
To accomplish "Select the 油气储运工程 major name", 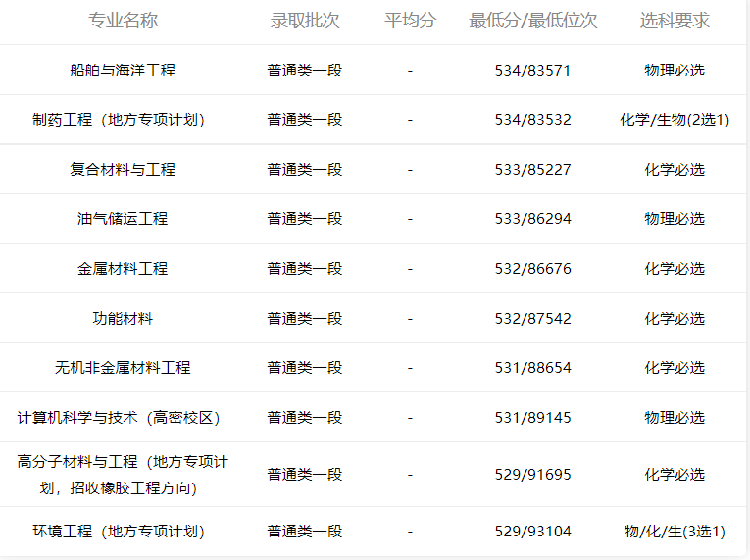I will coord(123,219).
